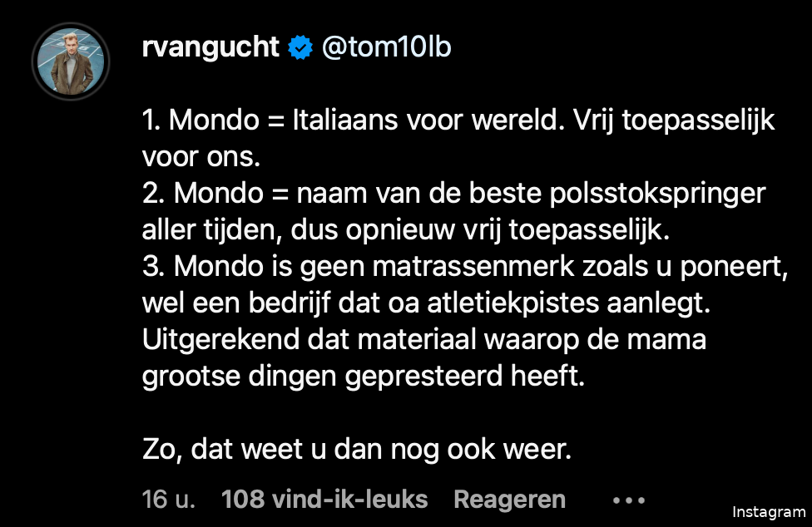The width and height of the screenshot is (812, 527).
Task: Click the rvangucht username
Action: (211, 48)
